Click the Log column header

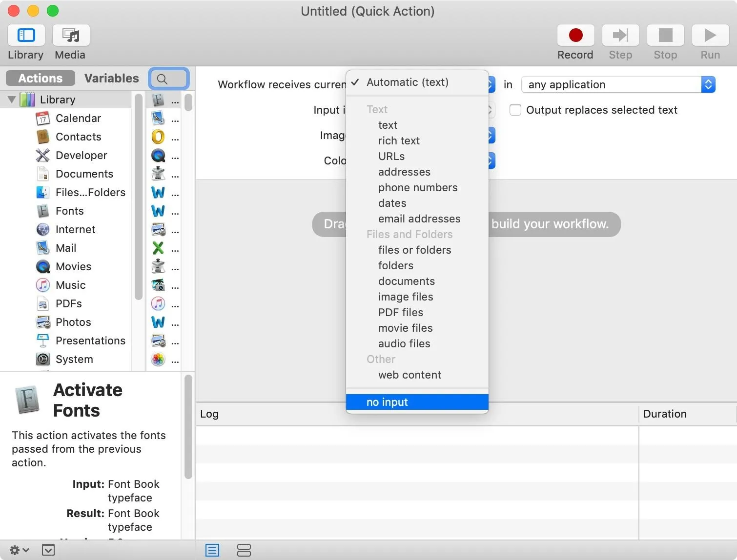click(417, 414)
